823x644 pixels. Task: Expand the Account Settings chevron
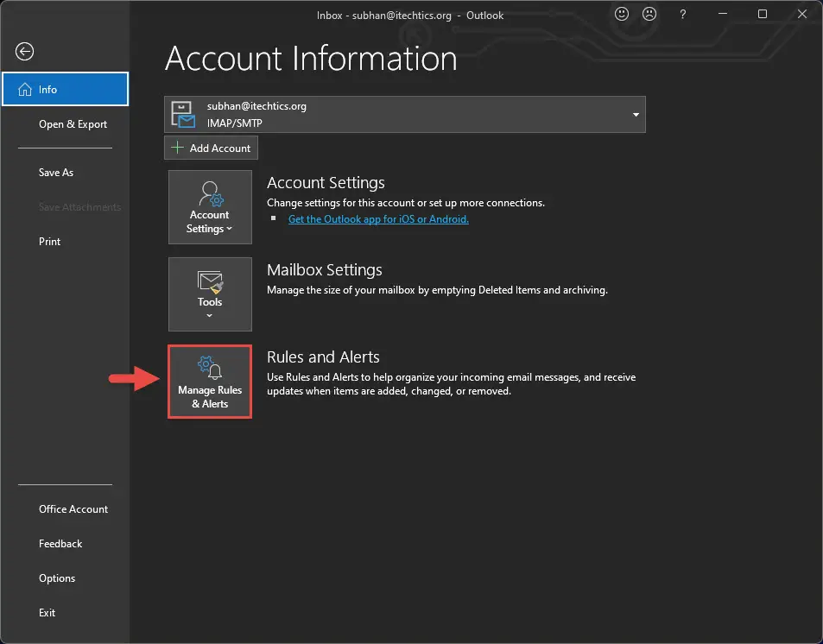click(x=229, y=229)
